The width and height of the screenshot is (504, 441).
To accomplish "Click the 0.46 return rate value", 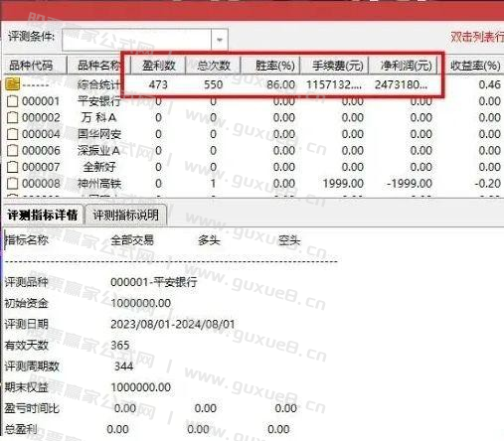I will (489, 84).
